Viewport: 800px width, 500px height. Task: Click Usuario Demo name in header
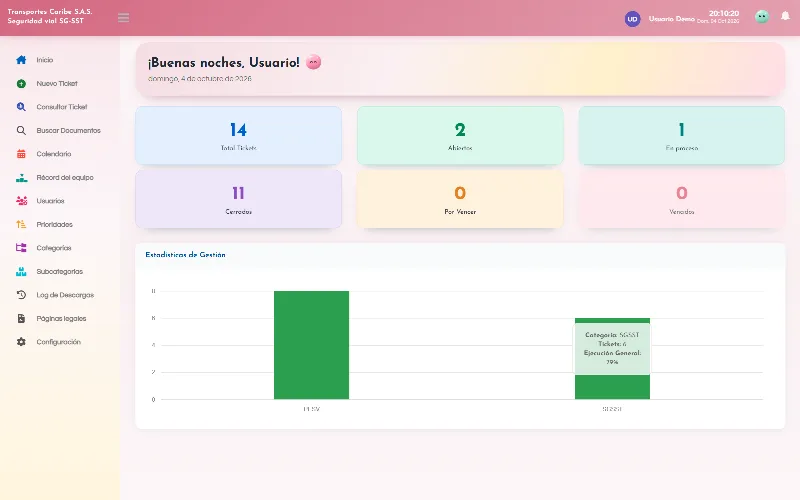click(671, 18)
